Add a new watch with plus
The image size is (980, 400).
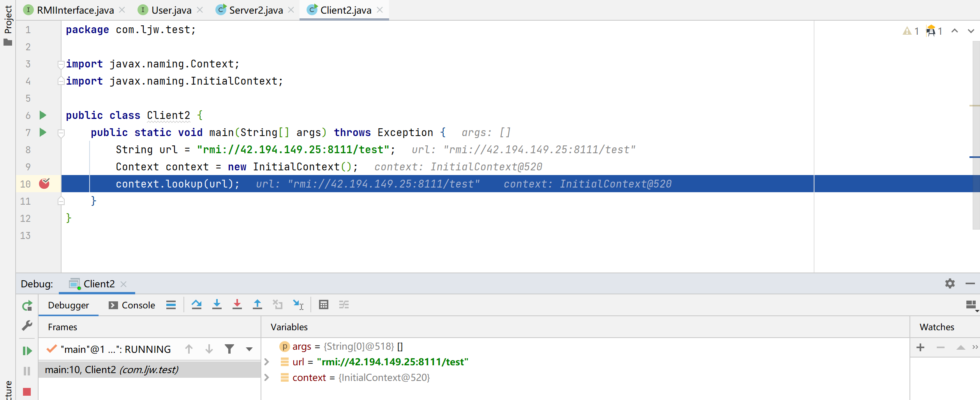pos(920,347)
